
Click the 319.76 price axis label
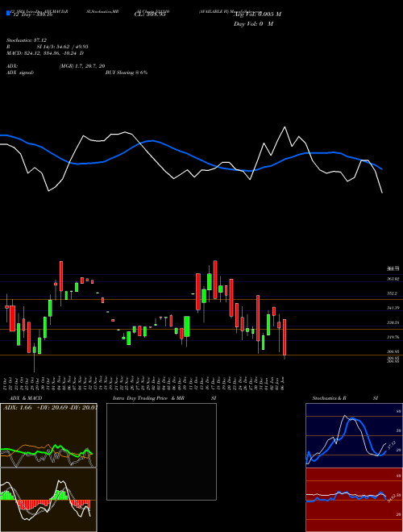[x=393, y=337]
